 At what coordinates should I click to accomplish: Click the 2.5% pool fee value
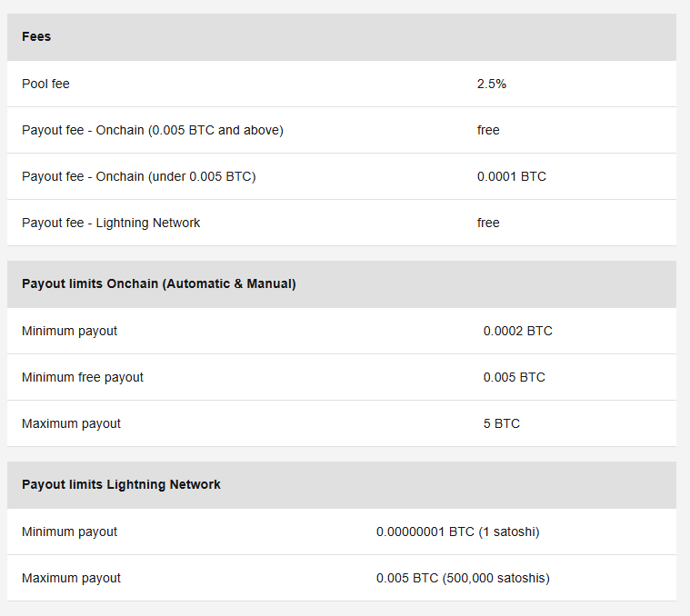[x=492, y=84]
